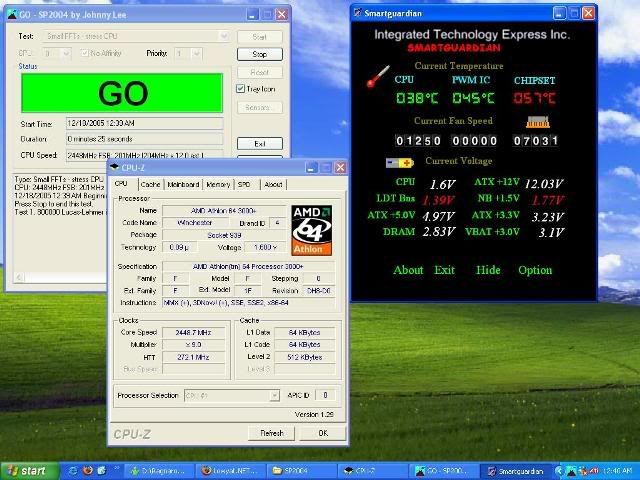Click the Start Time field
This screenshot has height=480, width=640.
point(144,123)
